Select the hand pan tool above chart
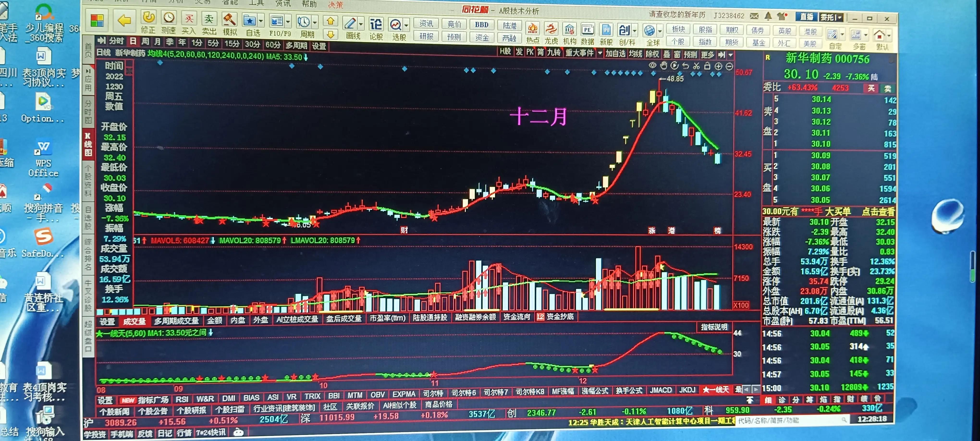Image resolution: width=980 pixels, height=441 pixels. (664, 65)
